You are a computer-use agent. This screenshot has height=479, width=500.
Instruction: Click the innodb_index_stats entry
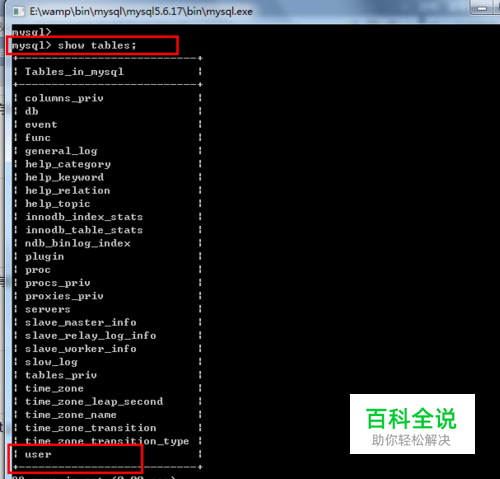(x=84, y=217)
